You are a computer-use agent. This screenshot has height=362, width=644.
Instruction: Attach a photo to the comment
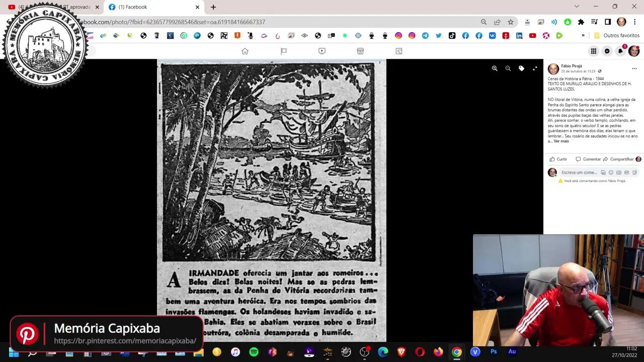tap(619, 172)
